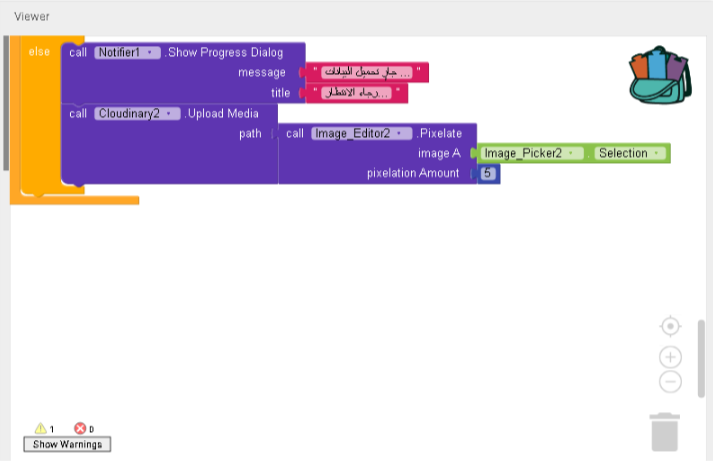The height and width of the screenshot is (461, 713).
Task: Open the Image_Picker2 component dropdown
Action: point(532,153)
